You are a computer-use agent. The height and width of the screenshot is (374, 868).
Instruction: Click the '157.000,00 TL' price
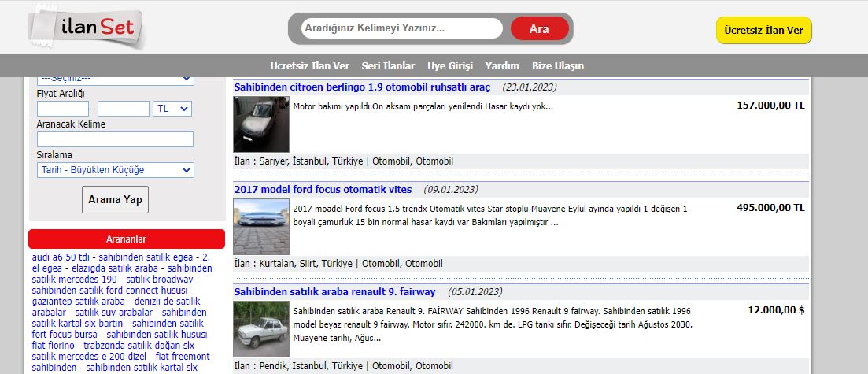pos(770,106)
